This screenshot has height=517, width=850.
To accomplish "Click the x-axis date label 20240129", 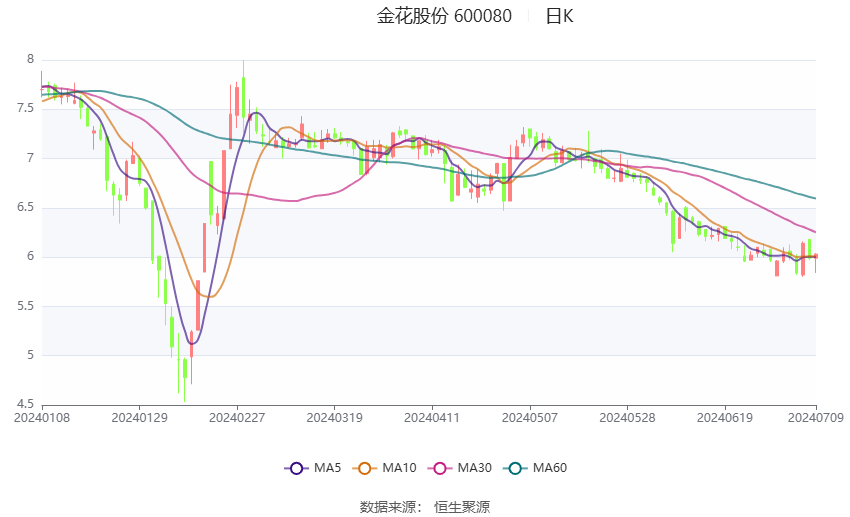I will (x=139, y=418).
